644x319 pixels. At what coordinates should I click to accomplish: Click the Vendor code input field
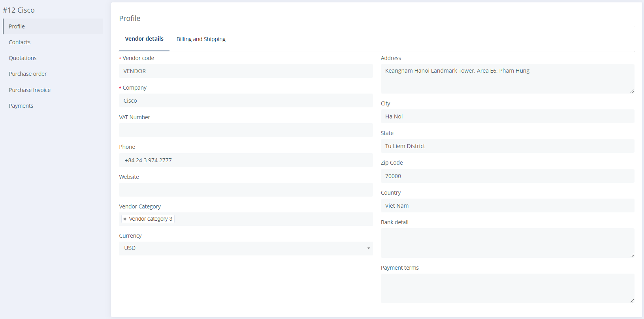point(246,71)
